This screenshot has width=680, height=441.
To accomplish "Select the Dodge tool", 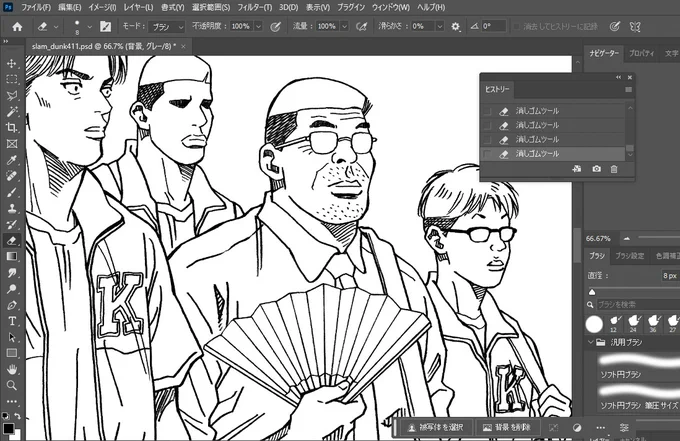I will [12, 289].
